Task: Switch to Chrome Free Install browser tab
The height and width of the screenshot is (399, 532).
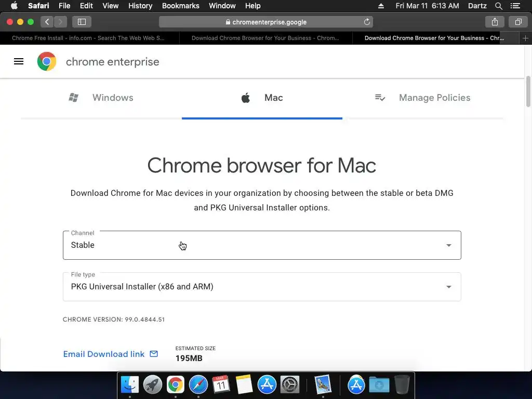Action: click(x=88, y=38)
